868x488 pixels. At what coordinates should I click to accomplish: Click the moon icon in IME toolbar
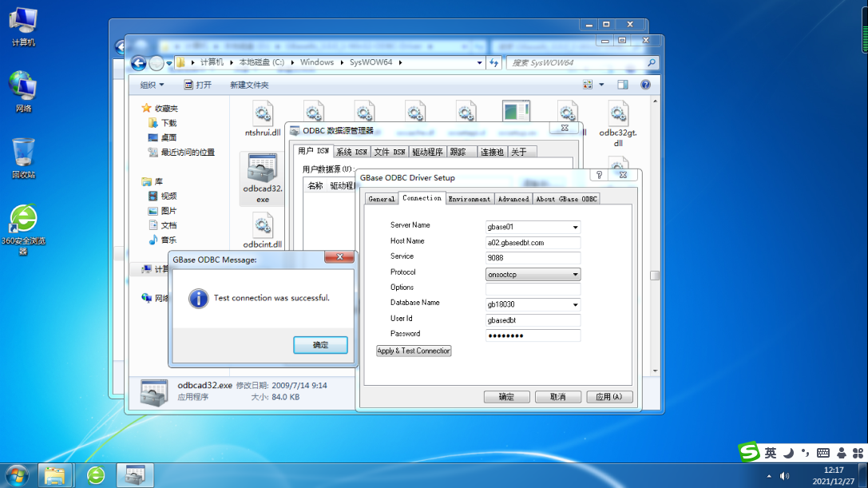tap(788, 453)
